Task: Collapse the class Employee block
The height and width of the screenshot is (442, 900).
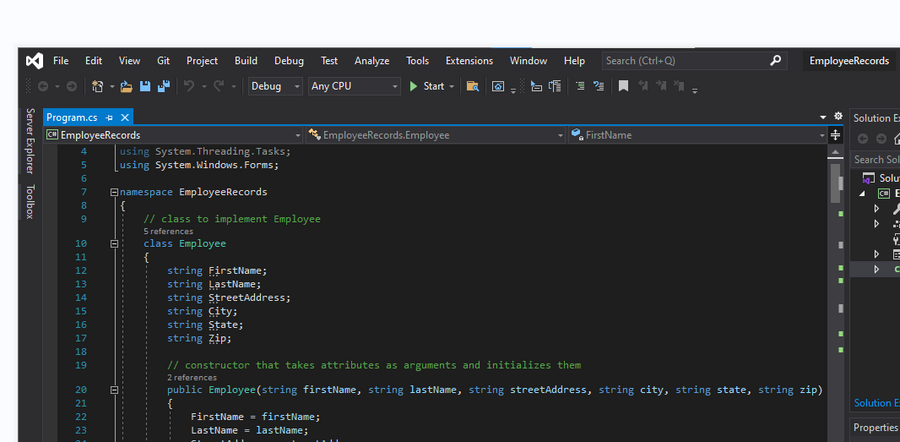Action: click(114, 244)
